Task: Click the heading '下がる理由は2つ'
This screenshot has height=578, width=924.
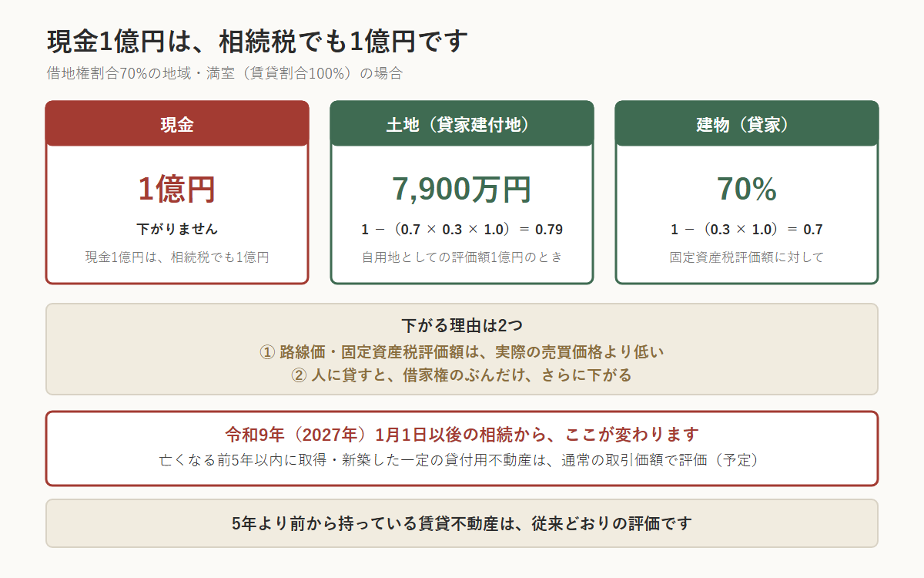Action: coord(462,325)
